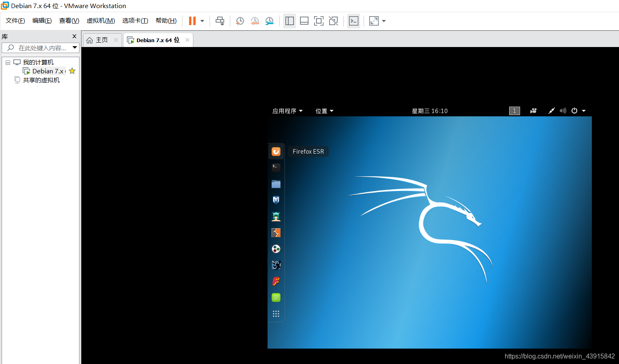Open the power options dropdown arrow

tap(202, 21)
